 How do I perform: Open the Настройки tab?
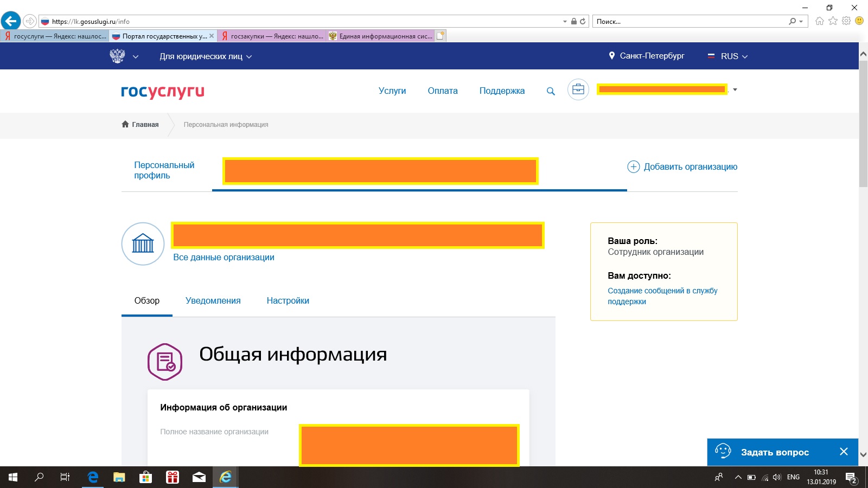click(x=288, y=300)
